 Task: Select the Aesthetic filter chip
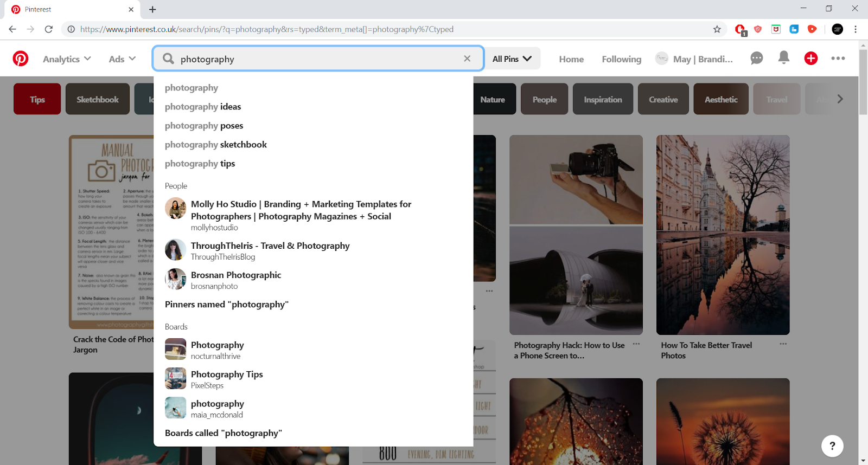click(x=721, y=99)
